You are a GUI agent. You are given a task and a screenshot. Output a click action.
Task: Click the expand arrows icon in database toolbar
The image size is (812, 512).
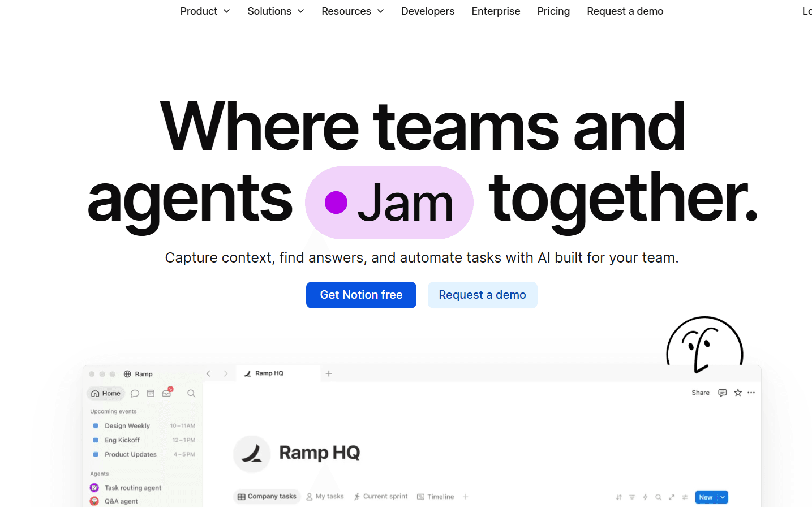[672, 497]
